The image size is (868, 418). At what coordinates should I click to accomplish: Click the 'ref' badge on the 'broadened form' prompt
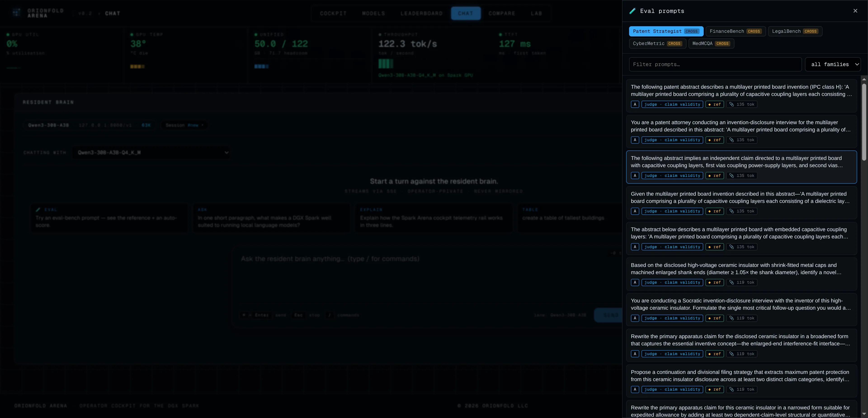click(714, 354)
